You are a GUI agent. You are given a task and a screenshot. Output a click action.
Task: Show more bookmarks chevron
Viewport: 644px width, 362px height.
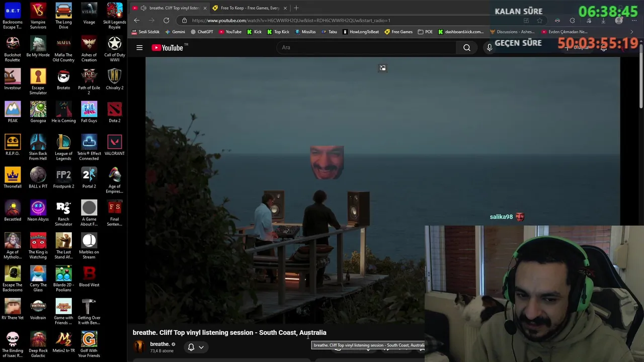point(632,32)
